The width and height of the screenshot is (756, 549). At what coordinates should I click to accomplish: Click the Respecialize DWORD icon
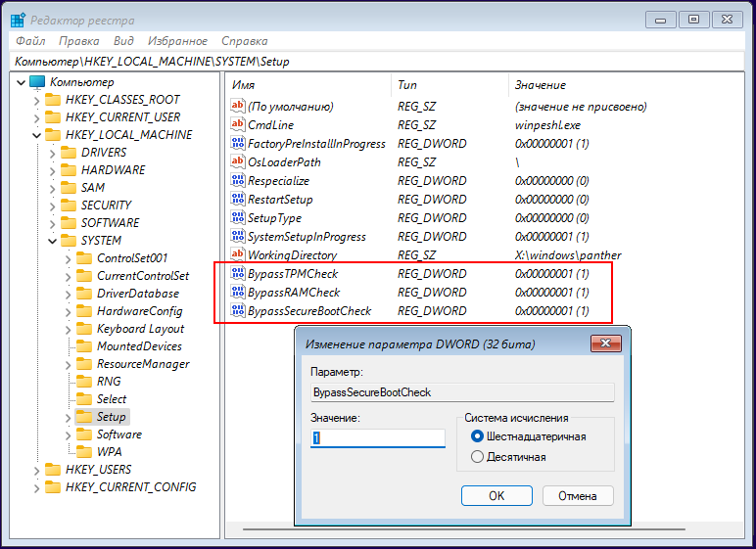point(237,180)
